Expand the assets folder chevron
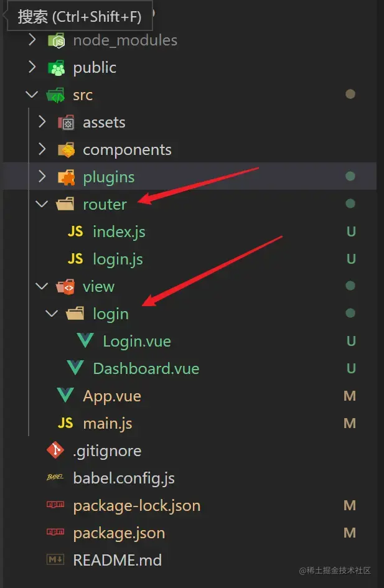 tap(42, 122)
